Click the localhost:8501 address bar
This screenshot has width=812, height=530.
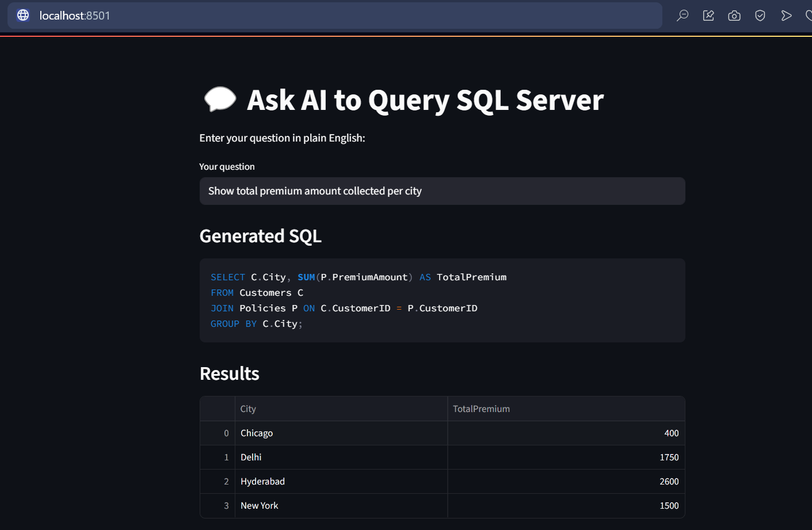[x=345, y=16]
